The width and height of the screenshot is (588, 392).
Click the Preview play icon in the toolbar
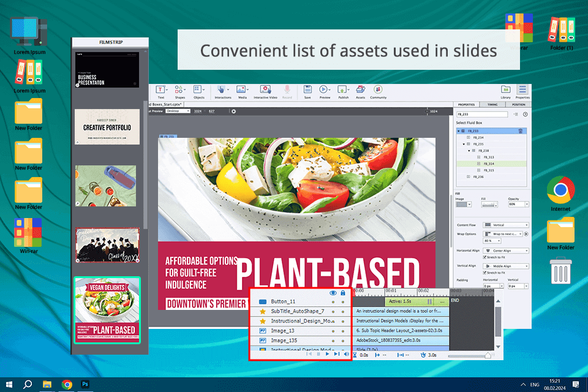coord(323,89)
